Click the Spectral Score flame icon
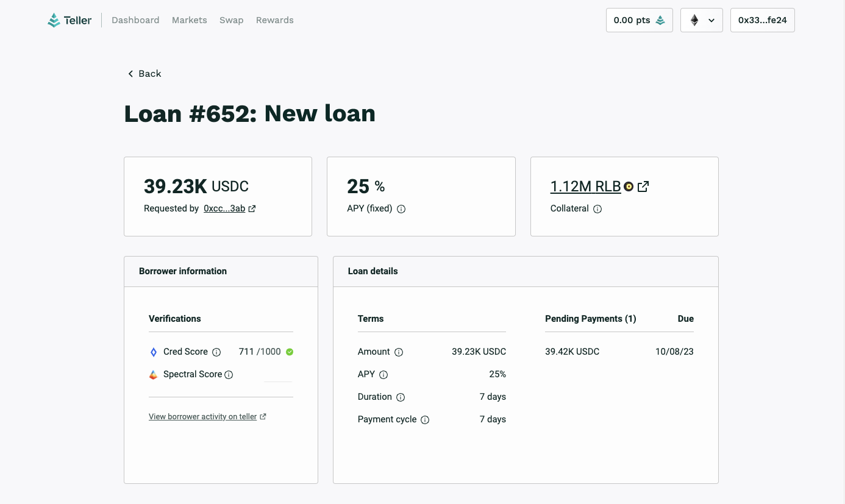This screenshot has width=845, height=504. coord(154,374)
